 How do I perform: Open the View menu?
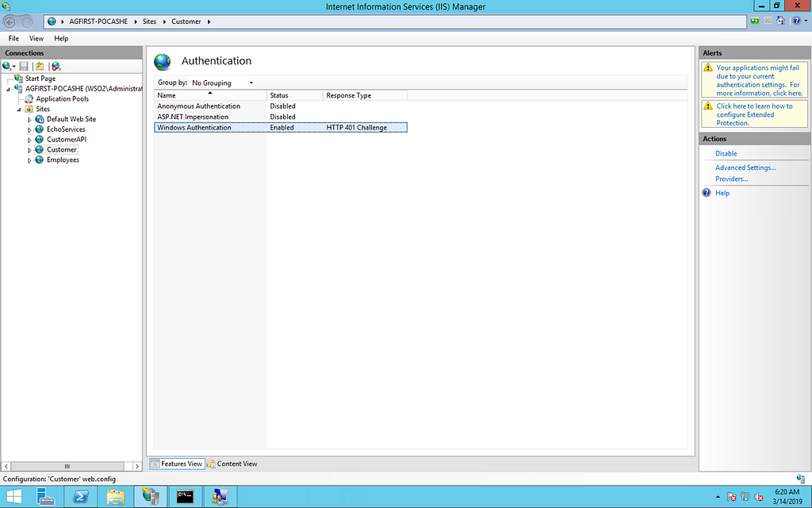[x=36, y=38]
